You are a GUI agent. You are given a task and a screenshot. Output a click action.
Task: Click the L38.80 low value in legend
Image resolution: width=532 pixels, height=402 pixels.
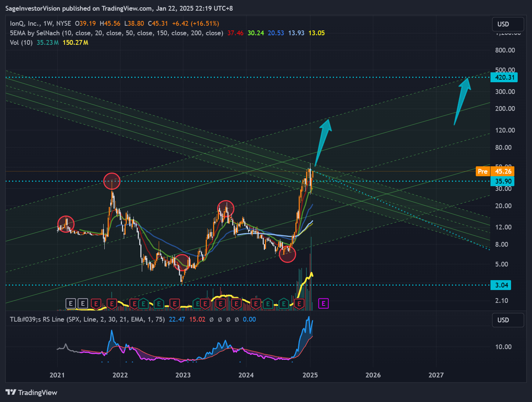(134, 23)
